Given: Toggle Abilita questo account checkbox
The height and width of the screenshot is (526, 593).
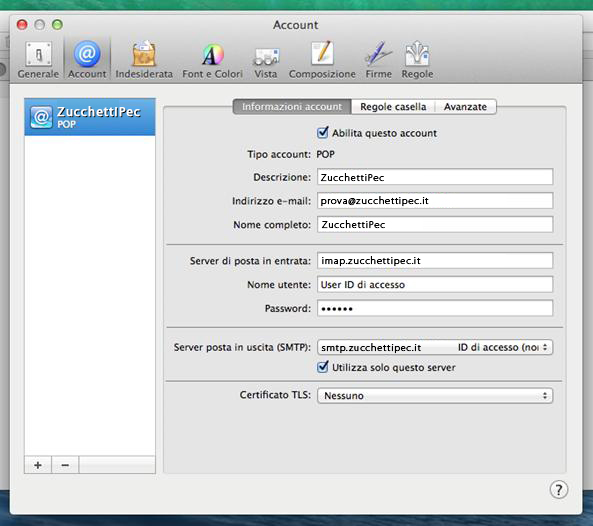Looking at the screenshot, I should (323, 133).
